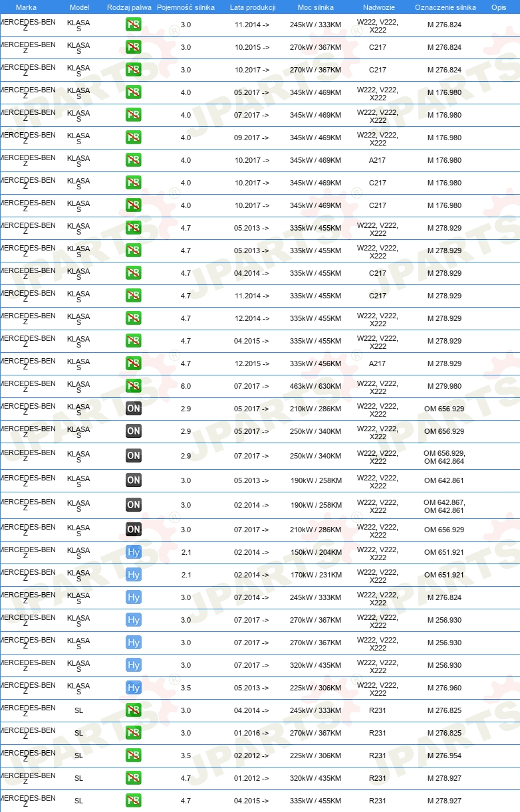Select the petrol fuel icon in the 10.2015 row
520x812 pixels.
point(134,47)
